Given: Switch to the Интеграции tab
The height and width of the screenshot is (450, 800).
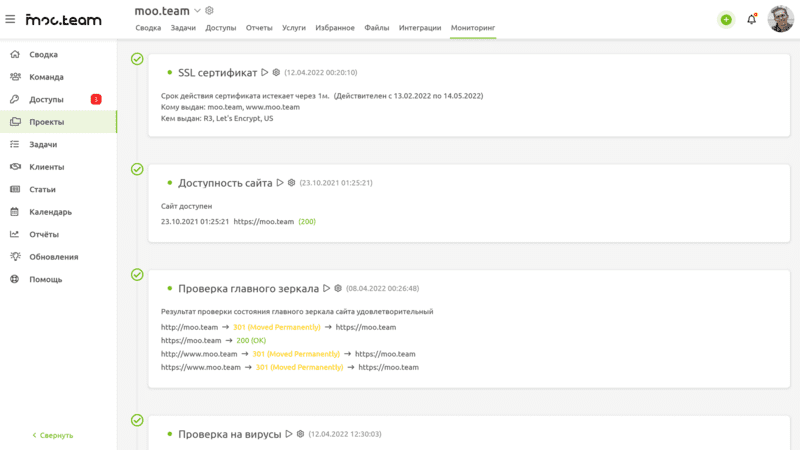Looking at the screenshot, I should (420, 28).
